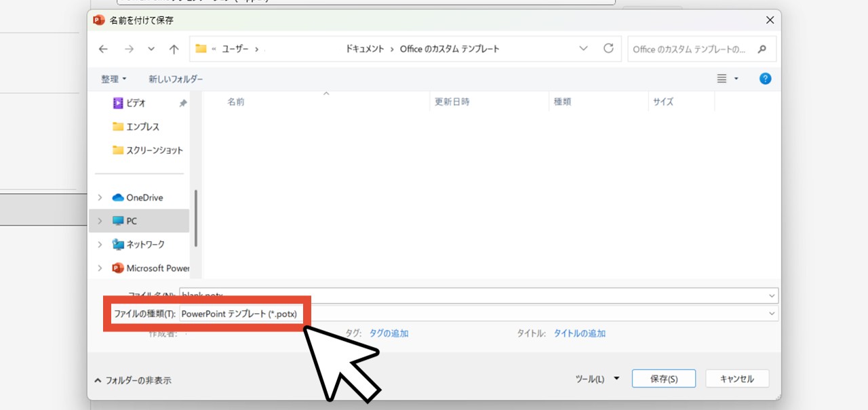Viewport: 868px width, 410px height.
Task: Select Microsoft PowerPoint in navigation pane
Action: tap(151, 268)
